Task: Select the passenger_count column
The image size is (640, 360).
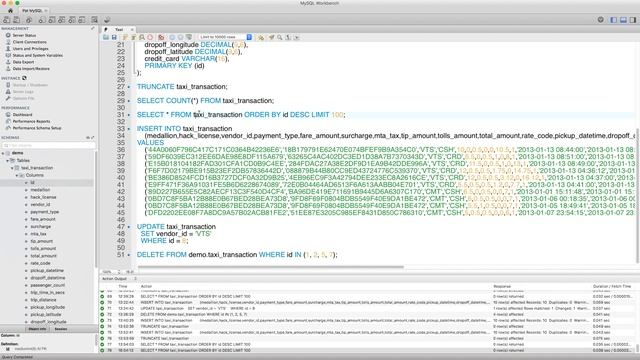Action: pyautogui.click(x=47, y=285)
